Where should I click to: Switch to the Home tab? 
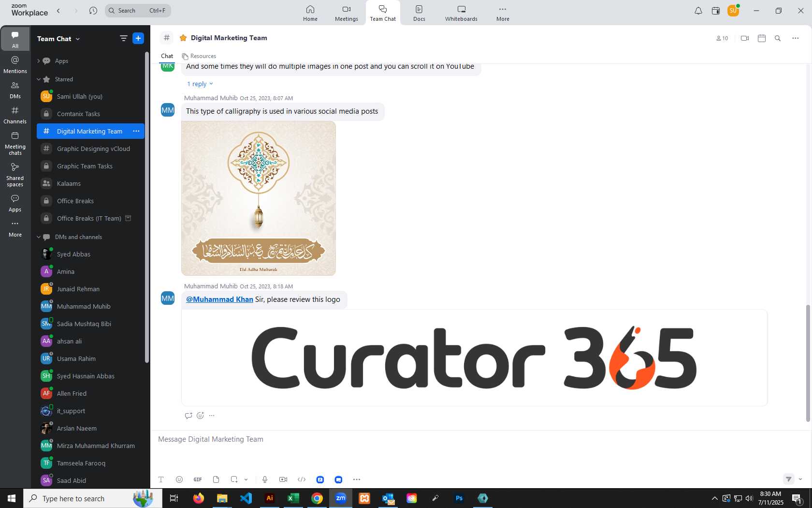click(x=310, y=13)
